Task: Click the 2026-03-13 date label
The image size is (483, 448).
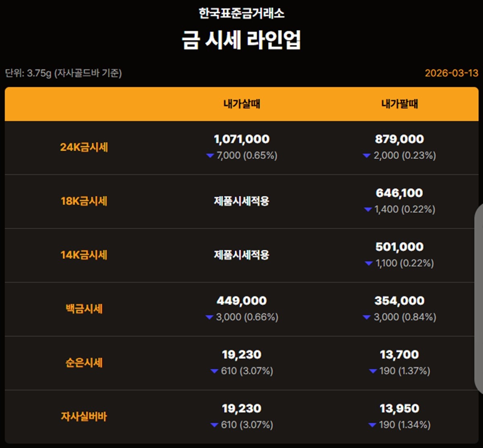Action: coord(451,73)
